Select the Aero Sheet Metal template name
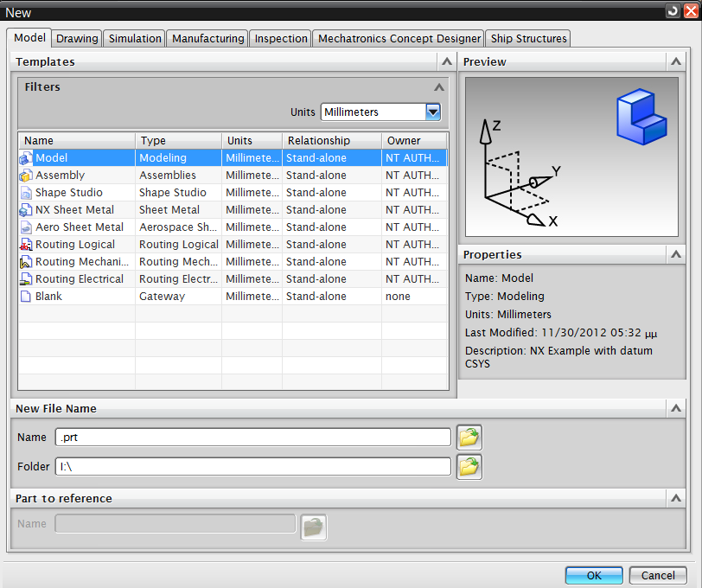The height and width of the screenshot is (588, 702). (80, 227)
